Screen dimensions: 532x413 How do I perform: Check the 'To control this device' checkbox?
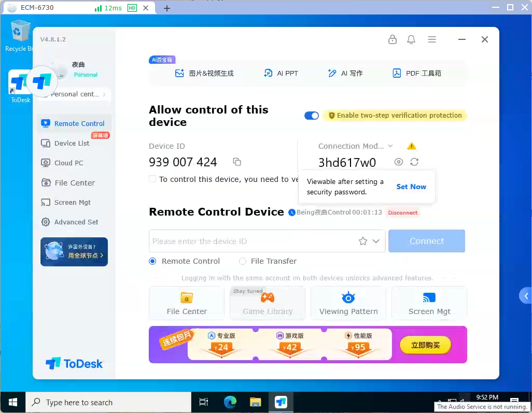[152, 179]
